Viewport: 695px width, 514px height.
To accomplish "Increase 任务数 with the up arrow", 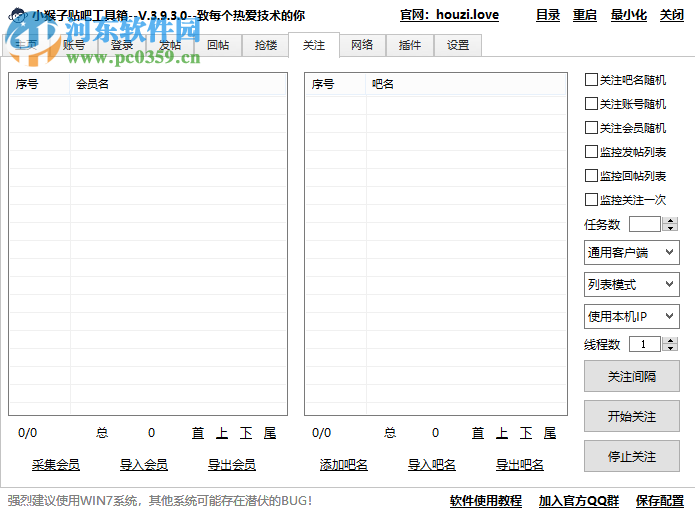I will tap(670, 221).
